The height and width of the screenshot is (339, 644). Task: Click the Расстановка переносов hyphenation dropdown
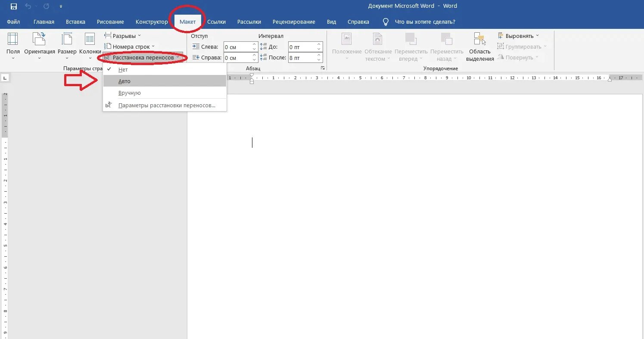pos(142,57)
